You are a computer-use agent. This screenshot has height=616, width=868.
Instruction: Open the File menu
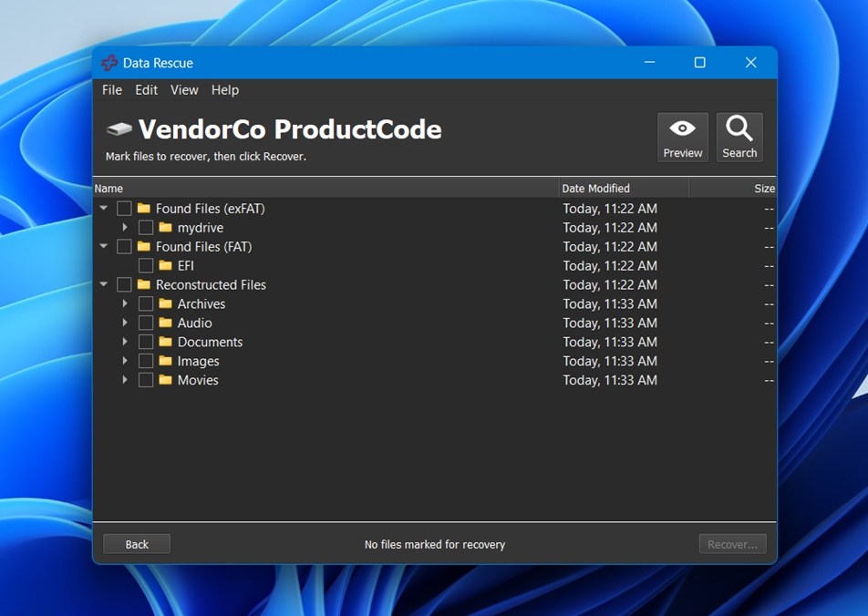tap(111, 89)
